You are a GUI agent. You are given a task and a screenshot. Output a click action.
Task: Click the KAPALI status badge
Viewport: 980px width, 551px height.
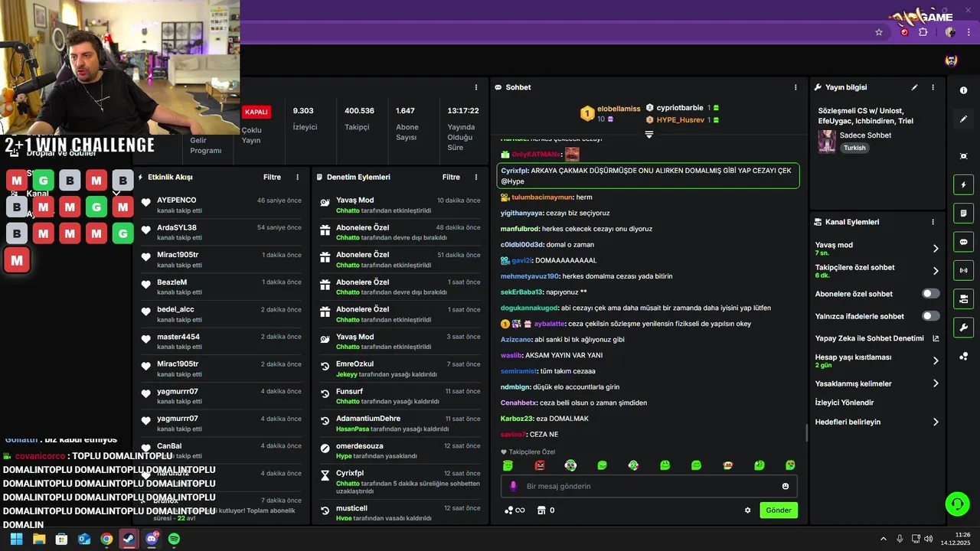coord(256,112)
